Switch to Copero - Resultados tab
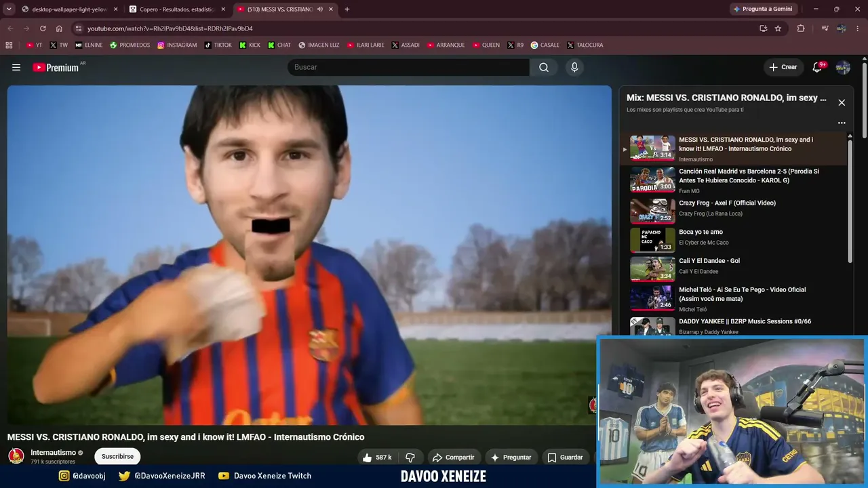Screen dimensions: 868x488 pos(178,9)
